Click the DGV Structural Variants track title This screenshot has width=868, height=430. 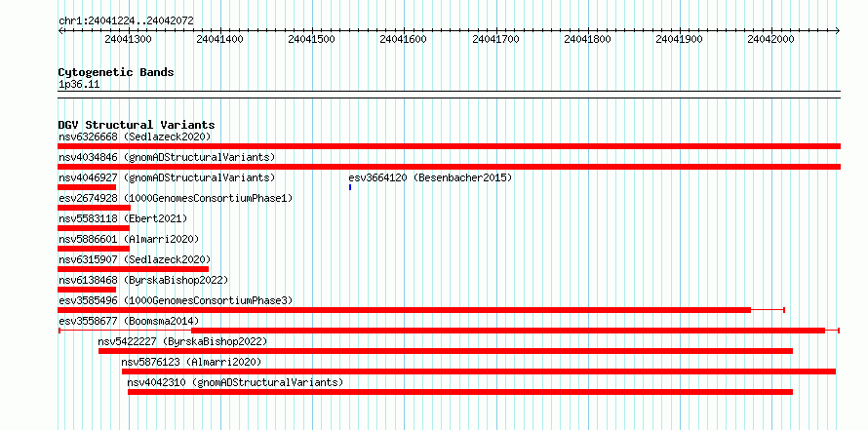[137, 125]
